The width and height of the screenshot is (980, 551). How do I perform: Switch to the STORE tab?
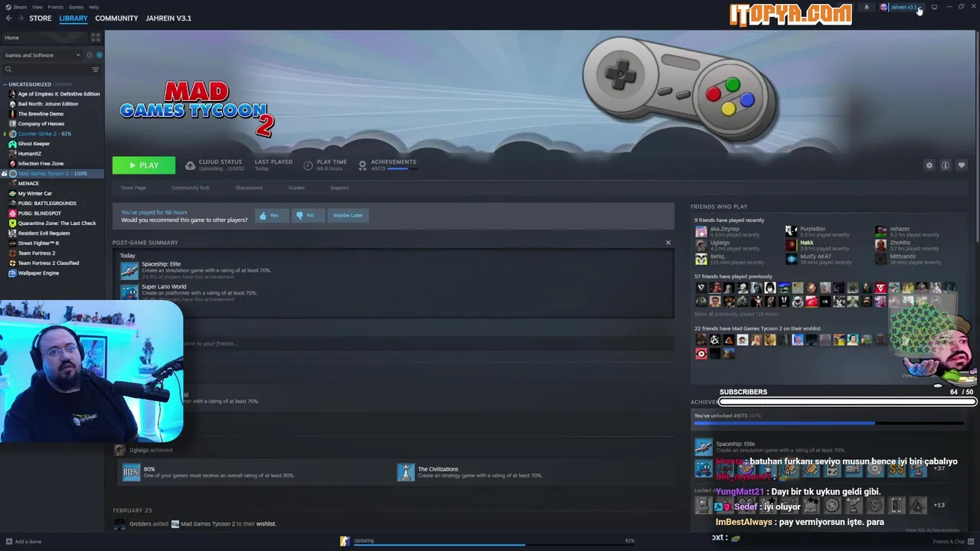coord(40,18)
